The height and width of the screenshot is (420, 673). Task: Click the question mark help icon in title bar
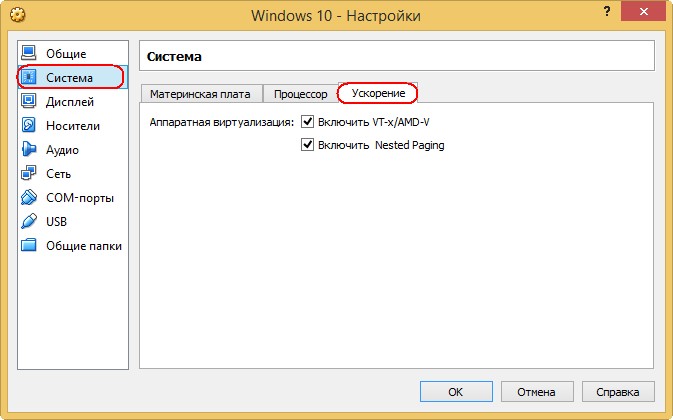[x=606, y=12]
